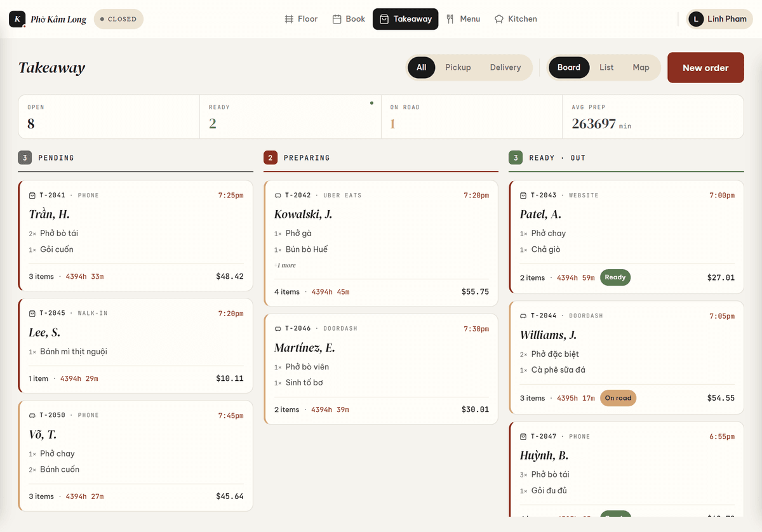Viewport: 762px width, 532px height.
Task: Click the 7:30pm time on T-2046
Action: point(476,329)
